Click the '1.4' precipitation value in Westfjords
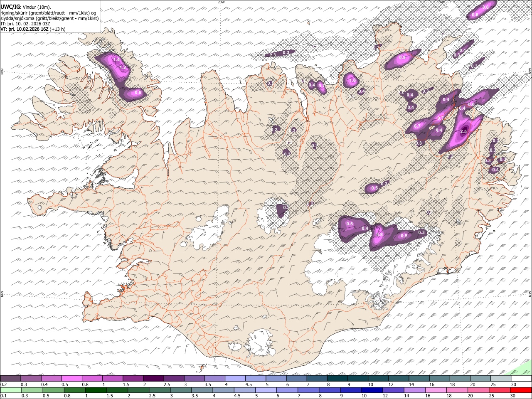This screenshot has height=399, width=532. click(x=116, y=60)
